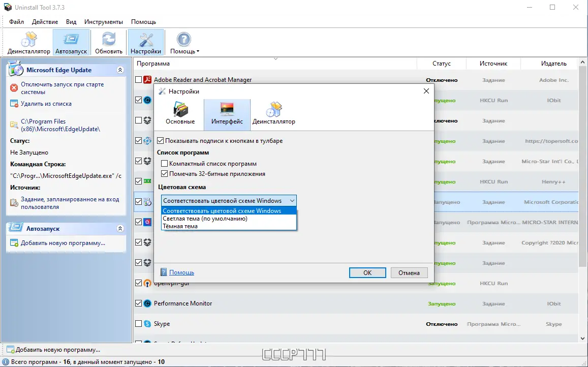This screenshot has height=367, width=588.
Task: Collapse the color scheme combo box
Action: coord(292,201)
